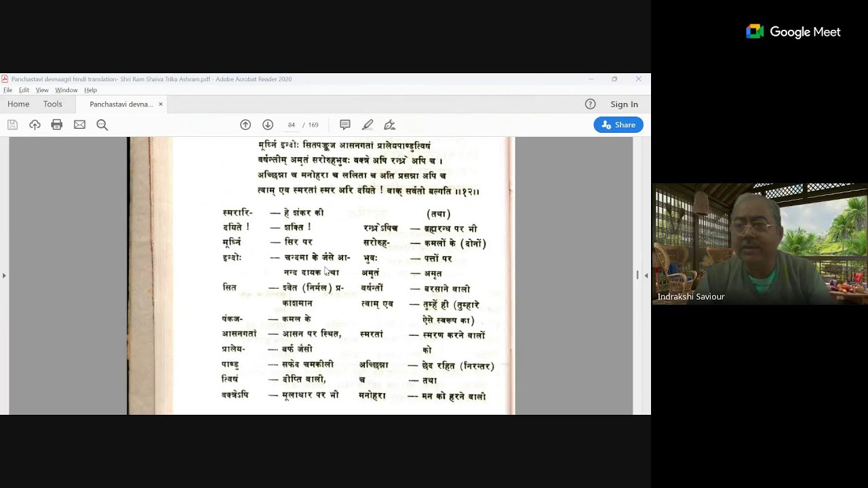Minimize the Acrobat Reader window
868x488 pixels.
tap(591, 79)
